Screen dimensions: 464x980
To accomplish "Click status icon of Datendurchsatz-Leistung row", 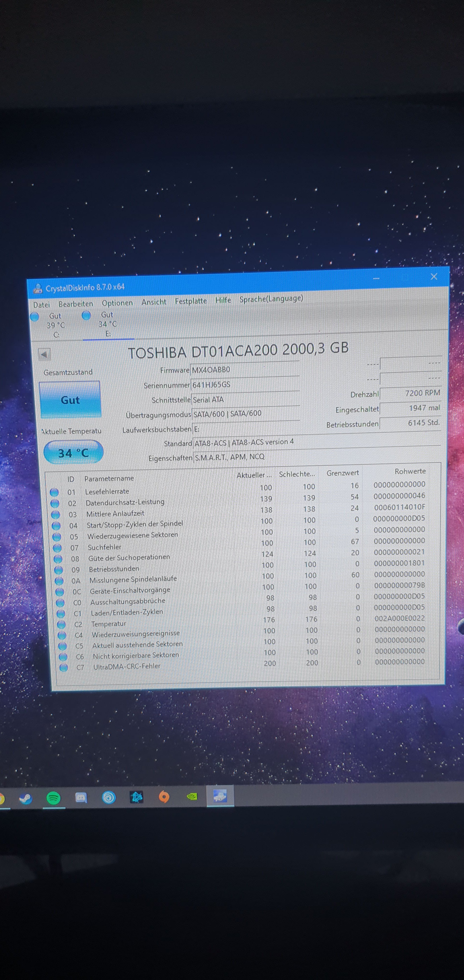I will 55,503.
